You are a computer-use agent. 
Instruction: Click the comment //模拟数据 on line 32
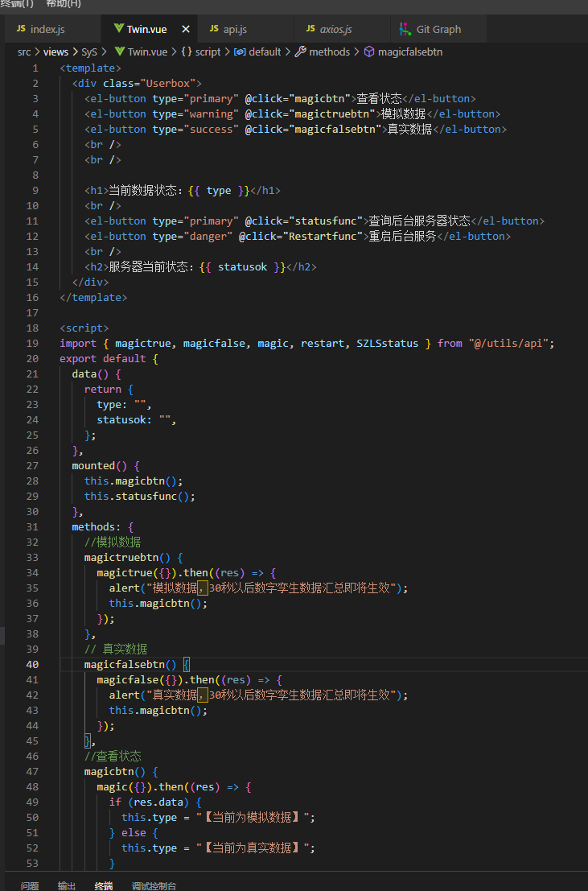pyautogui.click(x=113, y=542)
